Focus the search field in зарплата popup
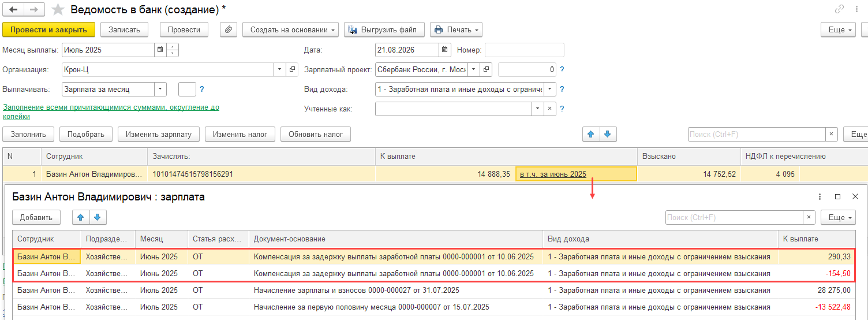Viewport: 868px width, 320px height. [x=734, y=217]
